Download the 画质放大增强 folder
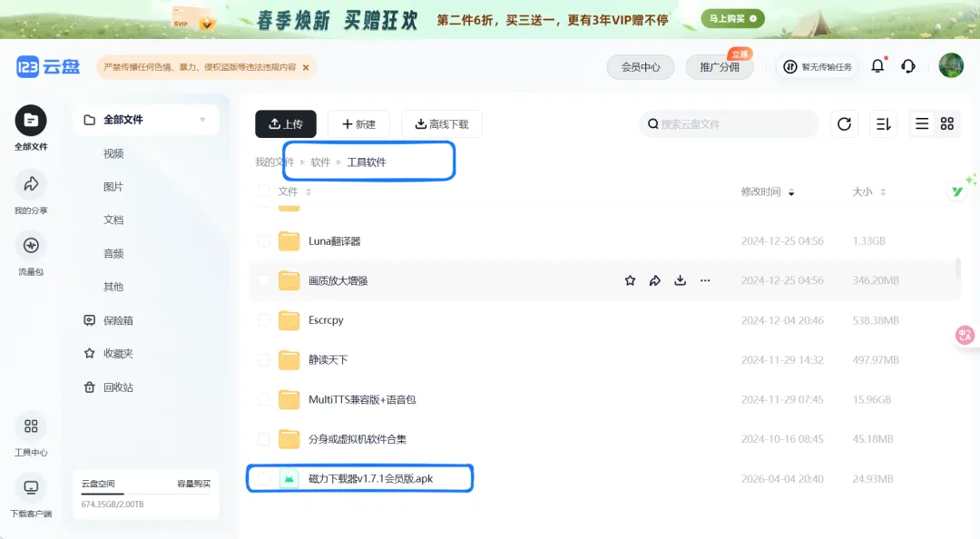980x539 pixels. (680, 280)
